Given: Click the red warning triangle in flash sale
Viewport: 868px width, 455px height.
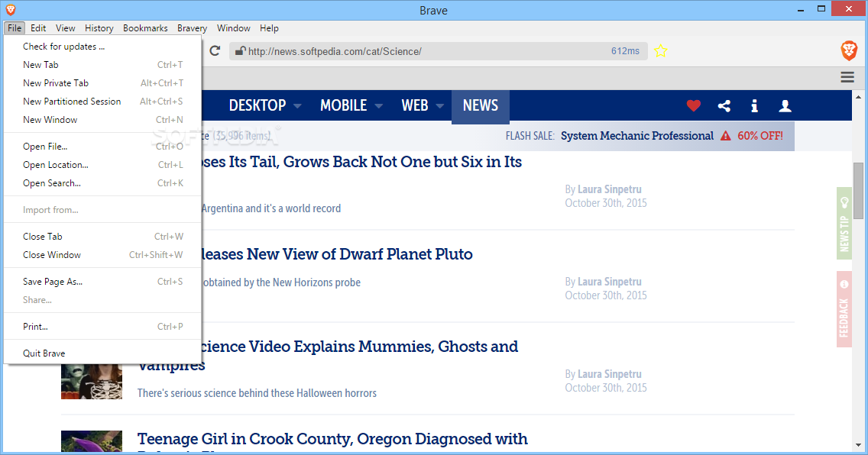Looking at the screenshot, I should tap(725, 136).
